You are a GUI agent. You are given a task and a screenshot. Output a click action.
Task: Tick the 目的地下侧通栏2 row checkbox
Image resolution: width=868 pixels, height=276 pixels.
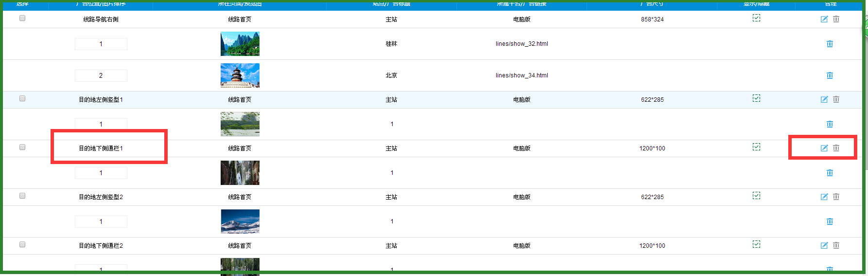tap(22, 244)
